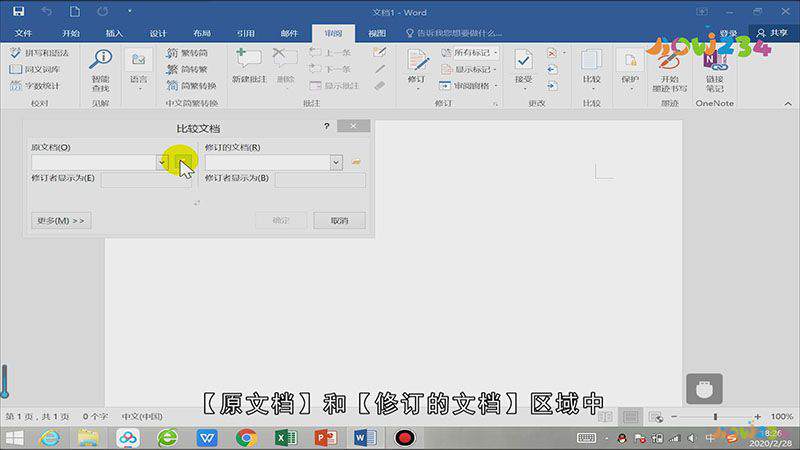The height and width of the screenshot is (450, 800).
Task: Open the 保护 protect document dropdown
Action: coord(630,70)
